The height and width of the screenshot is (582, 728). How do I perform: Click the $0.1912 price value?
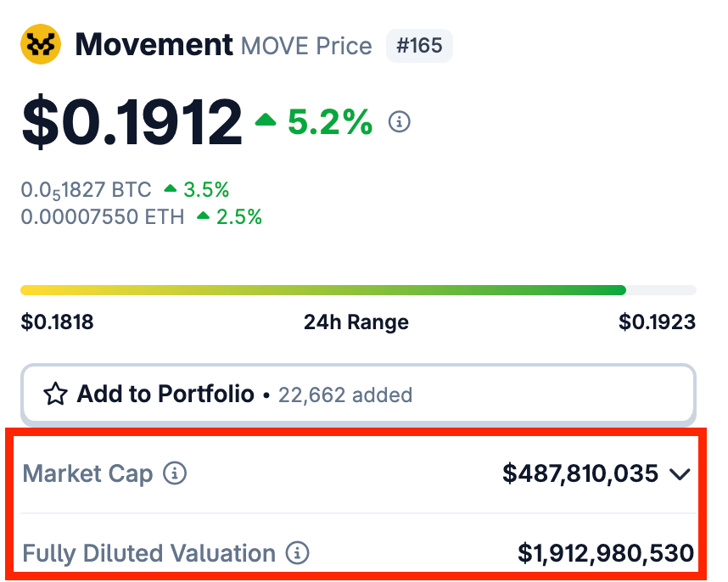coord(132,121)
